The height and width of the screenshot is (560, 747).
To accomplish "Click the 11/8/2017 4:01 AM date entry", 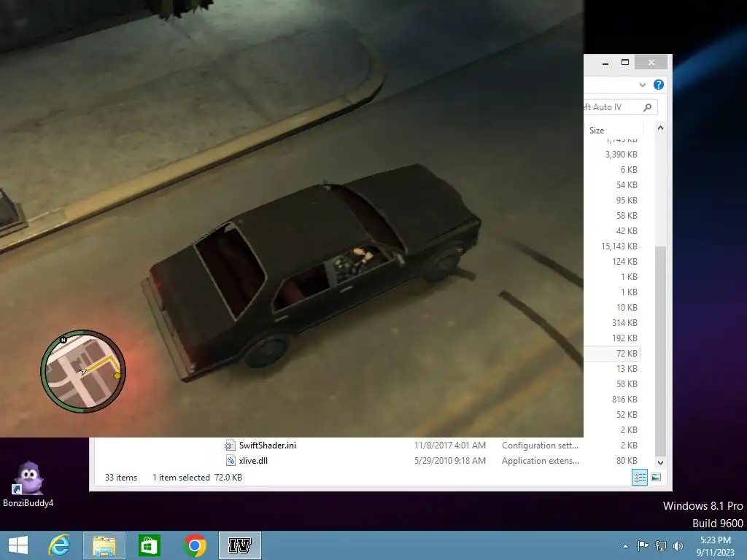I will click(449, 446).
